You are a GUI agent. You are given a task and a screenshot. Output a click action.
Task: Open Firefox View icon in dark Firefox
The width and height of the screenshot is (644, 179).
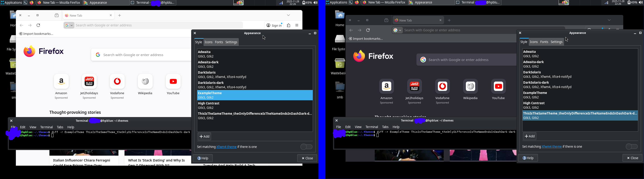(x=386, y=20)
